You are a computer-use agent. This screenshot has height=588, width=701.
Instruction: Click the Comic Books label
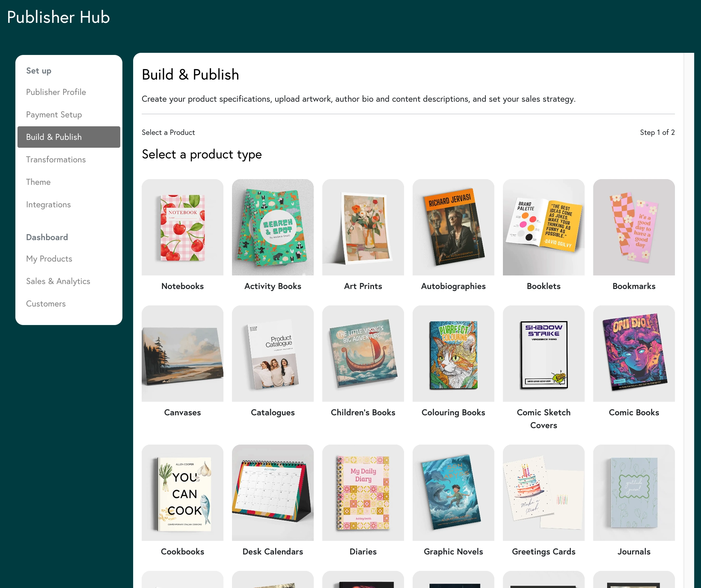(x=634, y=412)
